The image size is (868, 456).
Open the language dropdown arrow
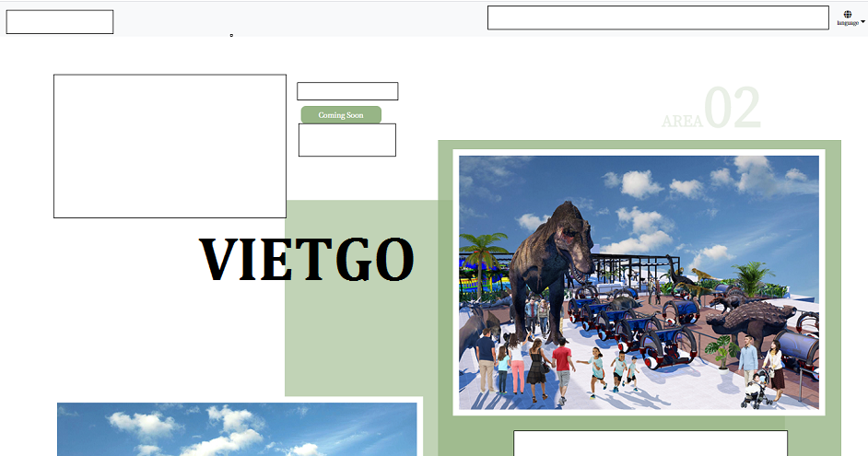pyautogui.click(x=863, y=22)
